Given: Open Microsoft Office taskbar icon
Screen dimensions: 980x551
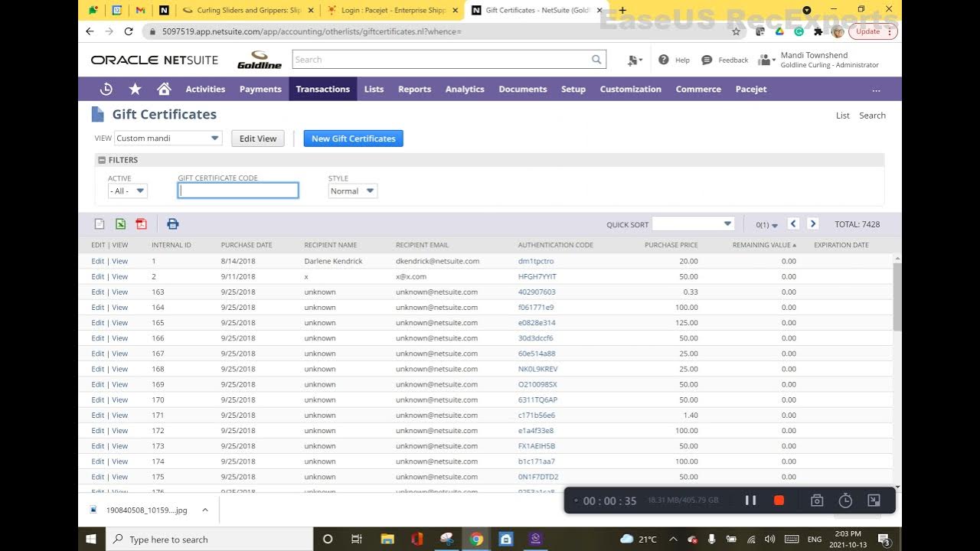Looking at the screenshot, I should point(416,539).
